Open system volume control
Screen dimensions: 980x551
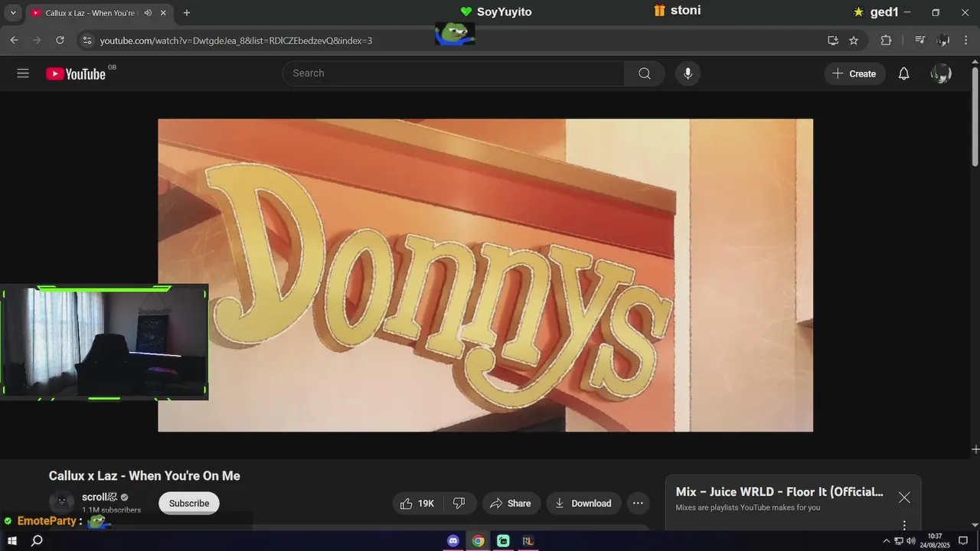[x=911, y=541]
